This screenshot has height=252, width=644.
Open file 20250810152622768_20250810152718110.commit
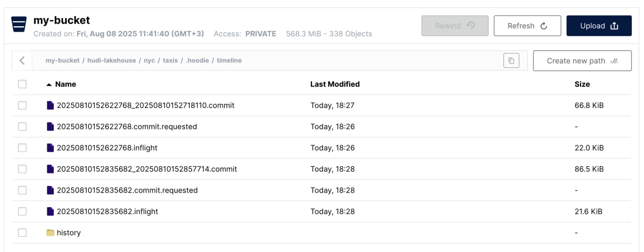pyautogui.click(x=146, y=105)
